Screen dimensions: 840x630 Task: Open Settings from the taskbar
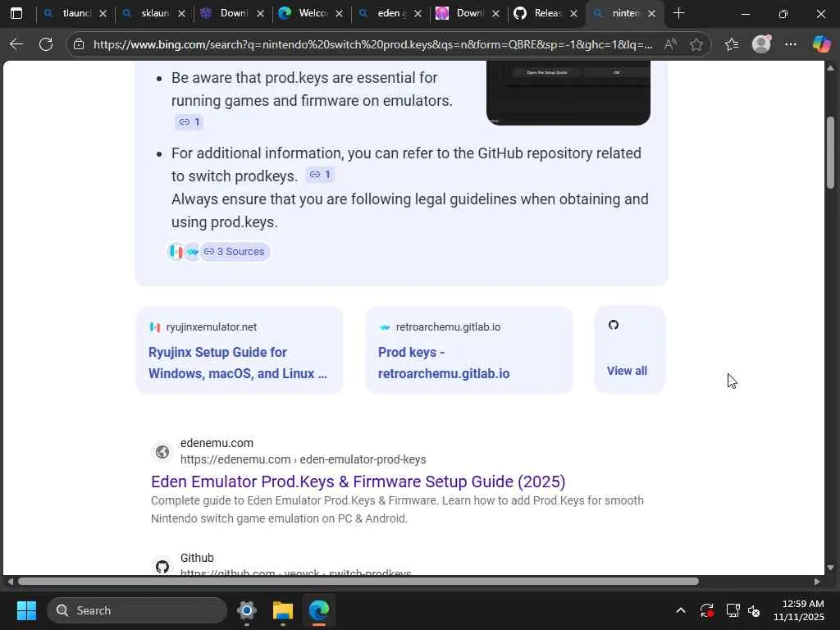(247, 610)
